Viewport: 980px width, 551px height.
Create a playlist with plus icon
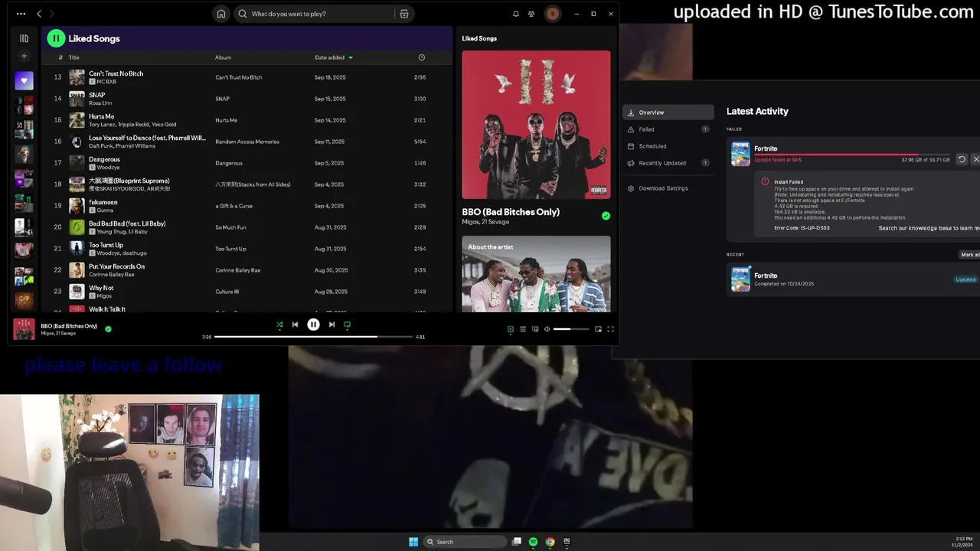(24, 56)
